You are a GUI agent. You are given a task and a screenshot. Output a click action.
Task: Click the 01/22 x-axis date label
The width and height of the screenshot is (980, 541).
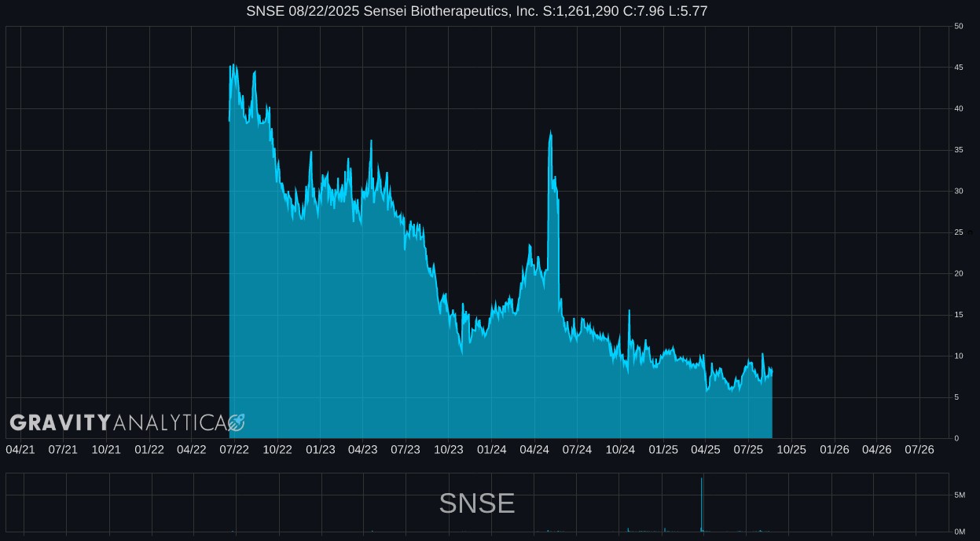pyautogui.click(x=149, y=450)
